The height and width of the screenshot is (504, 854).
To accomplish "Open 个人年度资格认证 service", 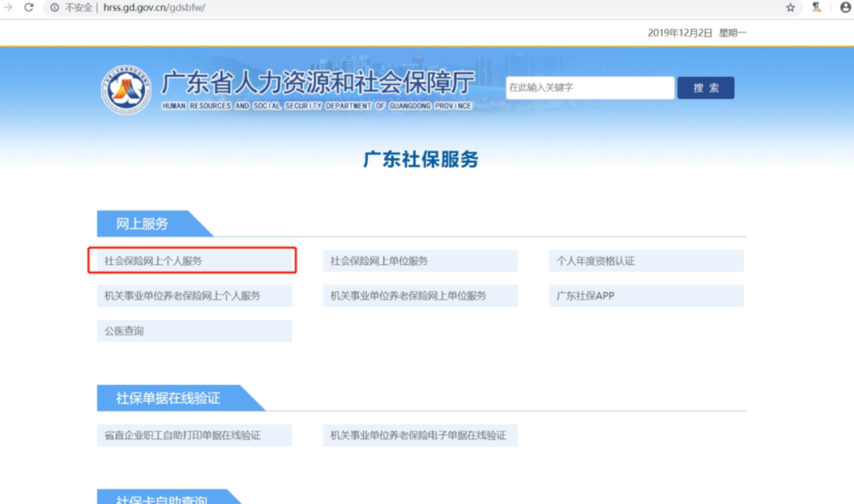I will click(x=646, y=260).
